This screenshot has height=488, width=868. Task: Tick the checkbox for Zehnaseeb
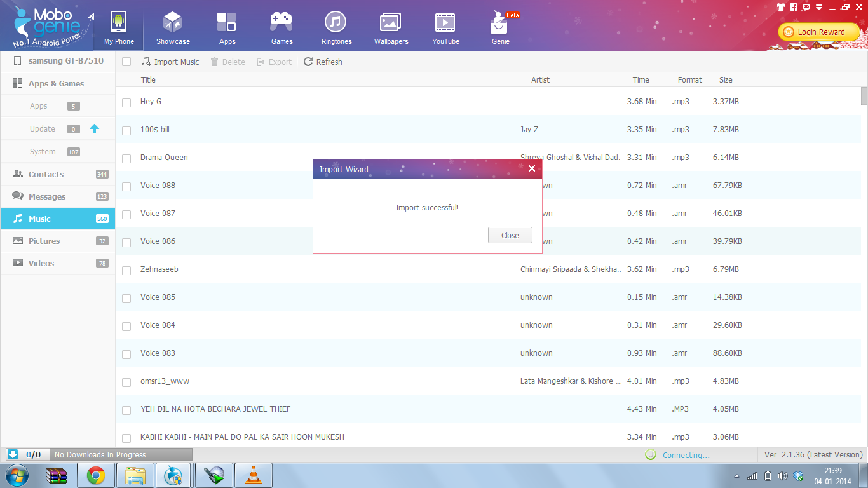coord(126,270)
